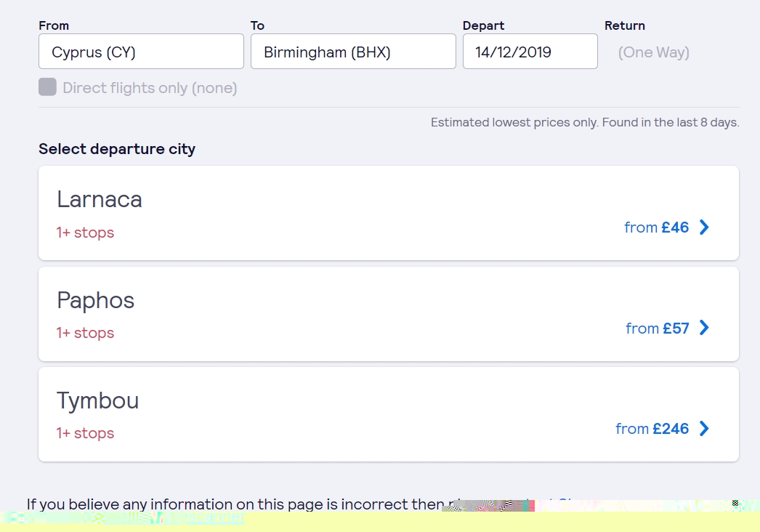The width and height of the screenshot is (760, 532).
Task: Select the Return (One Way) field
Action: click(653, 52)
